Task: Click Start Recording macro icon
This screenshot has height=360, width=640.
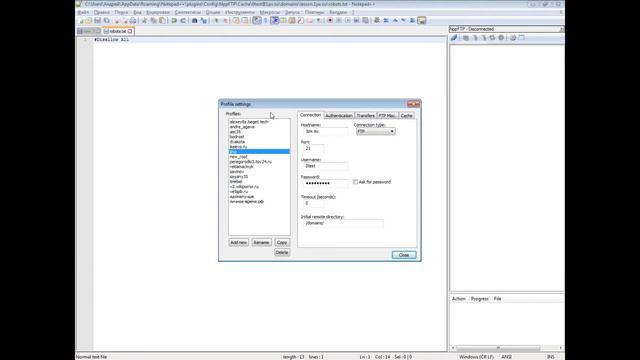Action: coord(330,20)
